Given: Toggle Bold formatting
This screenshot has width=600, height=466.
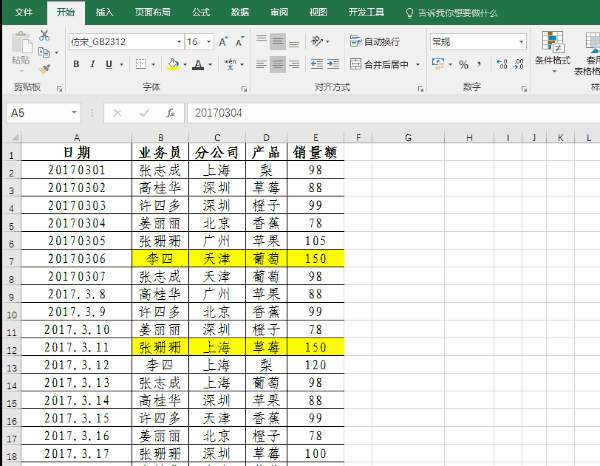Looking at the screenshot, I should pos(76,64).
